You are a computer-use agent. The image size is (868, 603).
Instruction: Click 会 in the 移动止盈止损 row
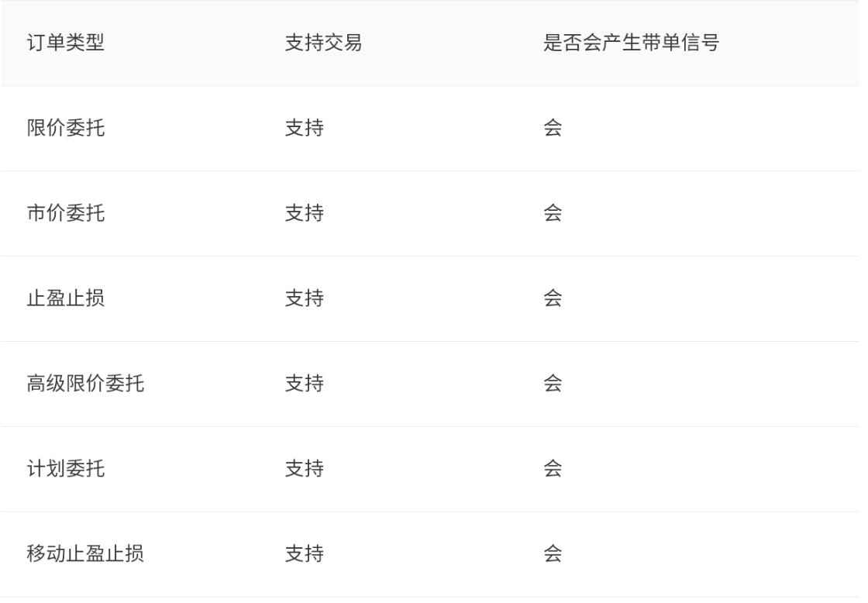[553, 555]
